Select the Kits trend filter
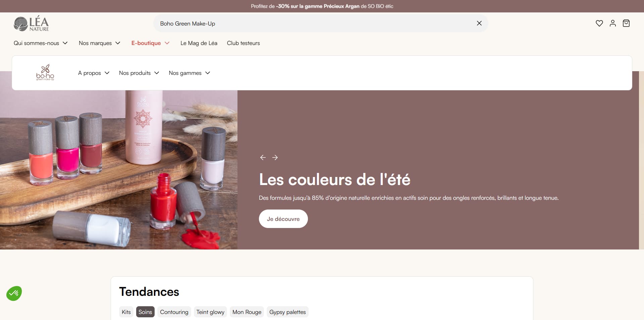The image size is (644, 320). [x=126, y=312]
